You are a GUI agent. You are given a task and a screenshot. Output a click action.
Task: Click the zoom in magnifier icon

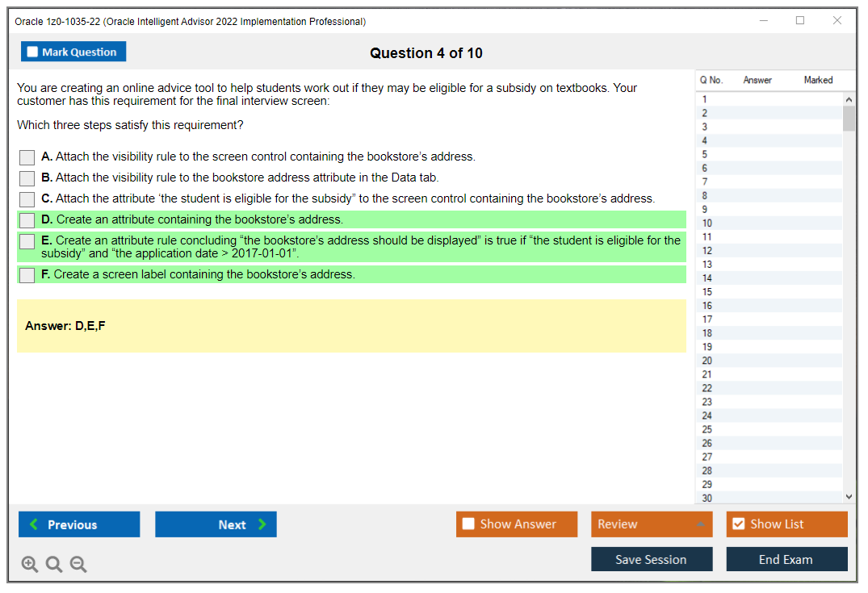[30, 564]
